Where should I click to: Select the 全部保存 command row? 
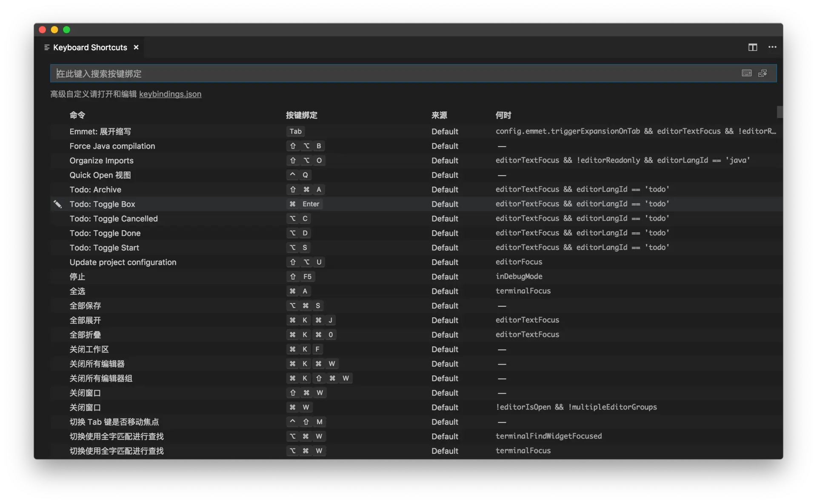pos(85,306)
